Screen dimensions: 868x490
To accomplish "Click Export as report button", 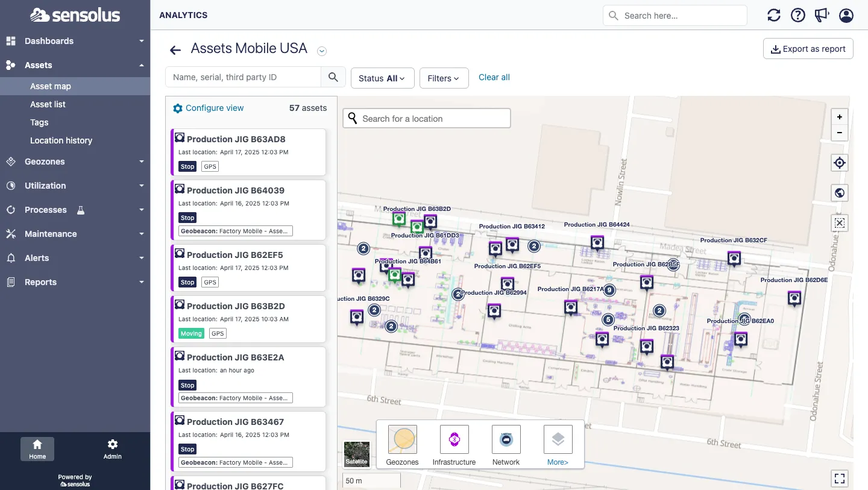I will (x=808, y=49).
